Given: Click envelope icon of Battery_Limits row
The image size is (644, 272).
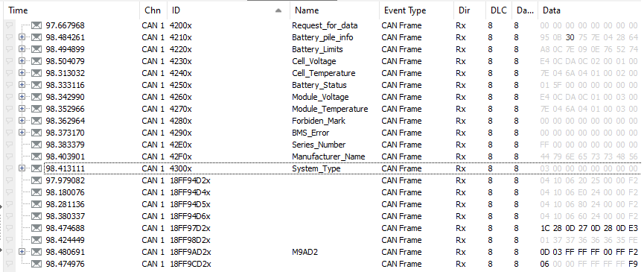Looking at the screenshot, I should [36, 49].
